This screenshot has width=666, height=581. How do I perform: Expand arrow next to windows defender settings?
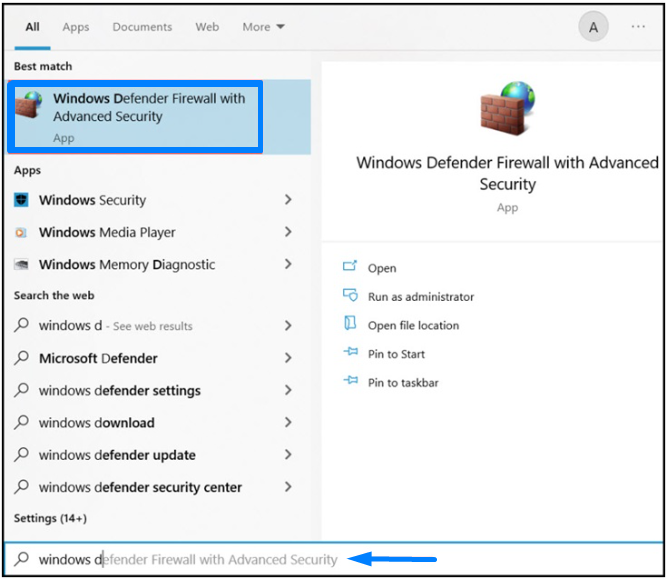pyautogui.click(x=288, y=390)
